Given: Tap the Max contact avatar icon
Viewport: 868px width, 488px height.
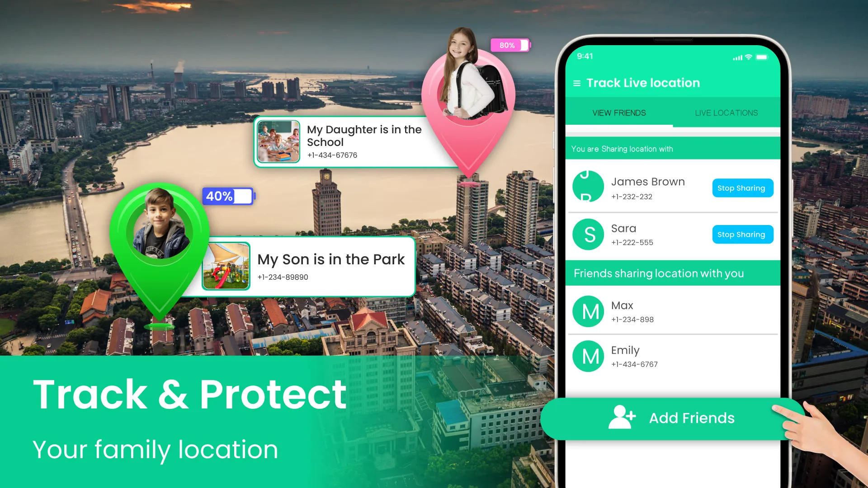Looking at the screenshot, I should coord(589,311).
